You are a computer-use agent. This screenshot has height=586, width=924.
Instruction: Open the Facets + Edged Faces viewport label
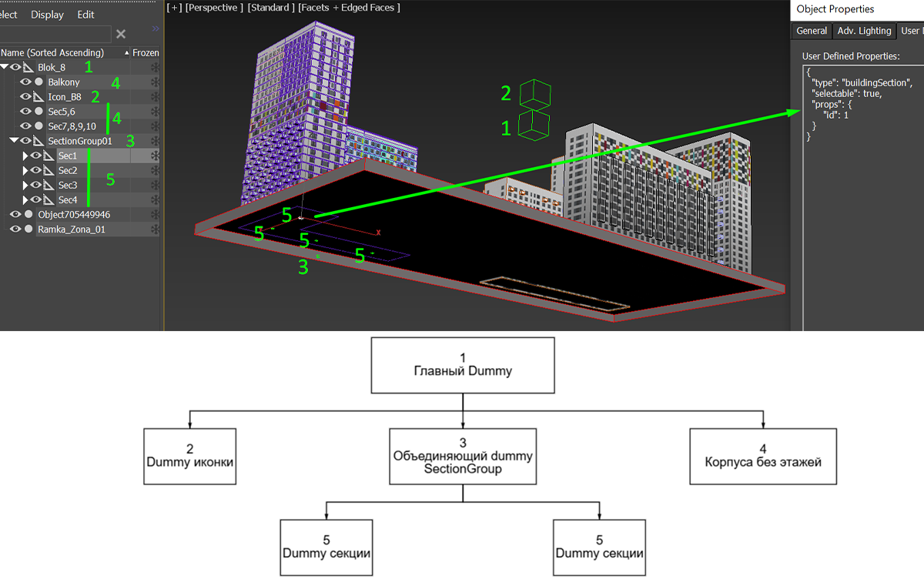pos(350,8)
